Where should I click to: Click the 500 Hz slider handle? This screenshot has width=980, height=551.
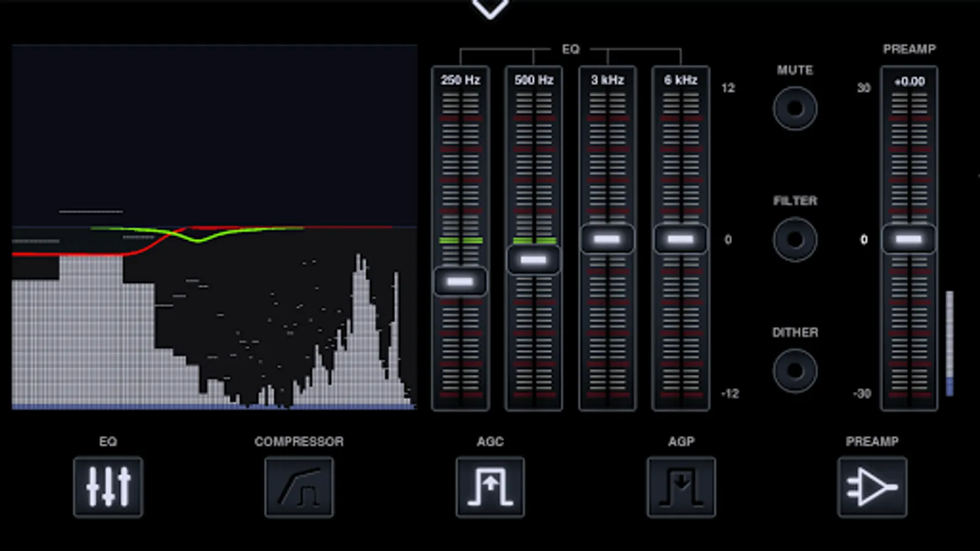coord(533,260)
